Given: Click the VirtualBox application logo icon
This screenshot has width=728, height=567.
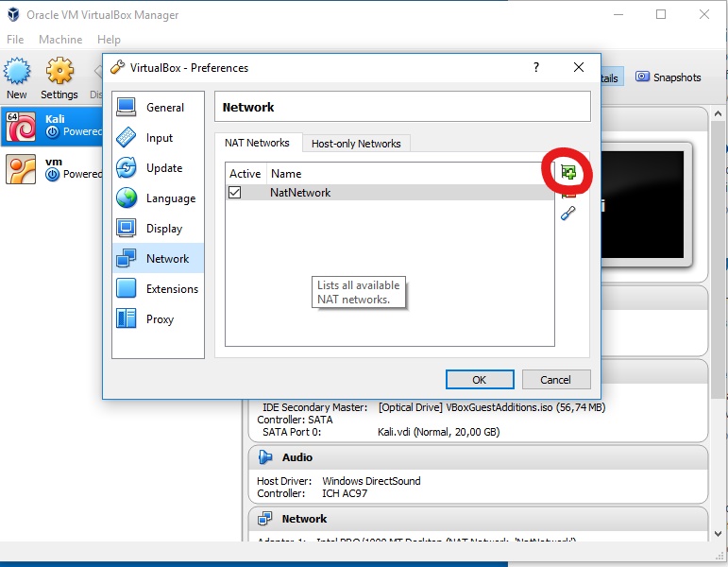Looking at the screenshot, I should click(13, 14).
